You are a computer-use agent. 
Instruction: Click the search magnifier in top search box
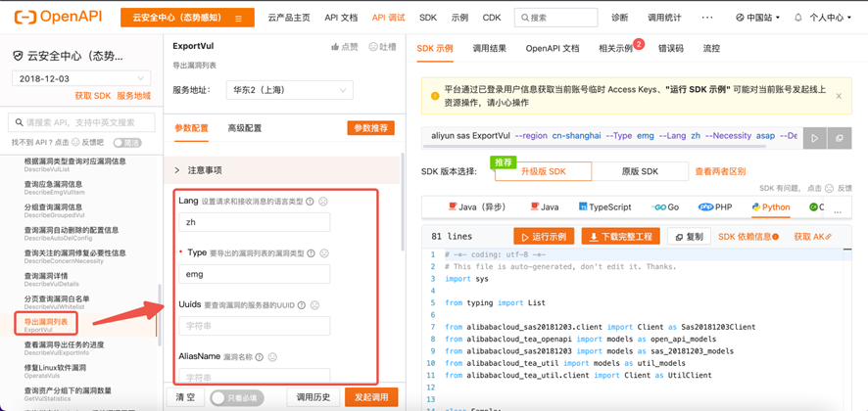[524, 18]
